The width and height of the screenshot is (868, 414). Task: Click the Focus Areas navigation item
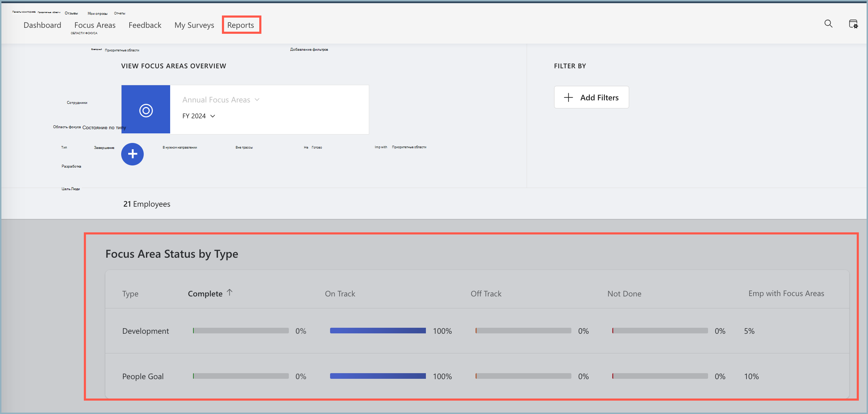(x=95, y=25)
